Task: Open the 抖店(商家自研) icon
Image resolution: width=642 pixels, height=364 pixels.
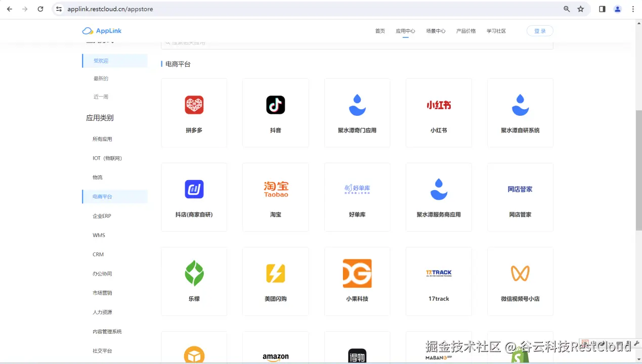Action: click(x=194, y=189)
